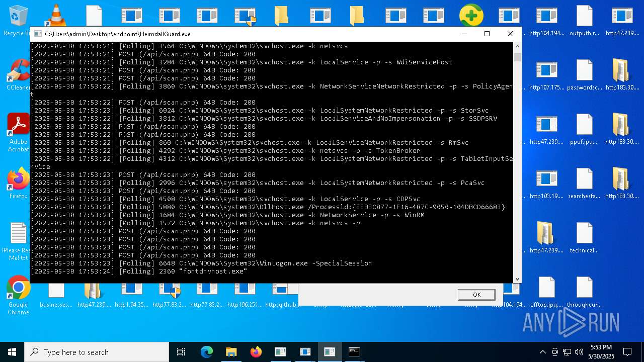Click the line ending with "-s CDPSvc"
Viewport: 644px width, 362px height.
point(225,199)
